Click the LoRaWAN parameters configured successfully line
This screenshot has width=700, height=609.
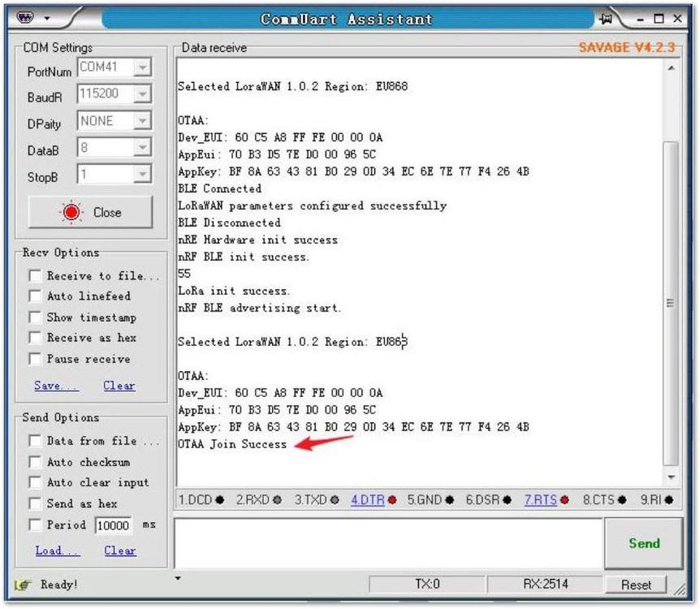[x=312, y=205]
